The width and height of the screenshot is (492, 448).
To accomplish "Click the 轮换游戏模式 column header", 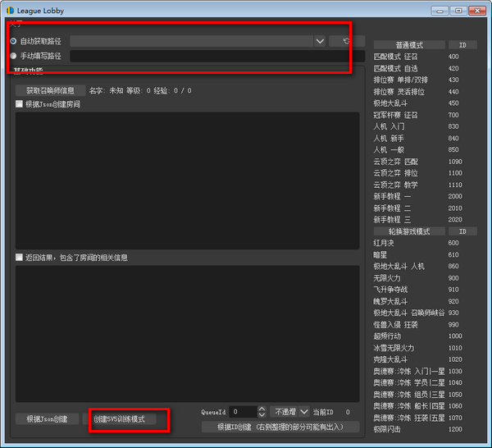I will (x=409, y=231).
